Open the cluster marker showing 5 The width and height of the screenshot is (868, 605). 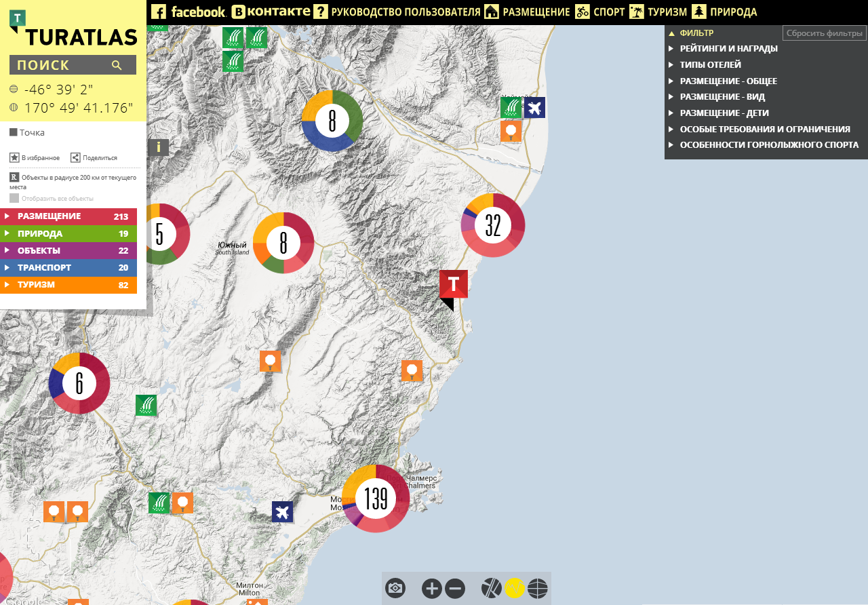(159, 234)
